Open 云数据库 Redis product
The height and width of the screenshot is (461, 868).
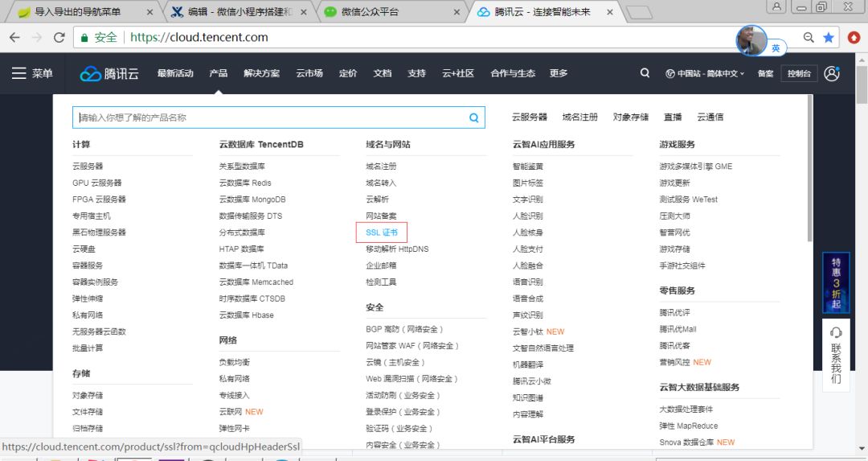click(245, 183)
